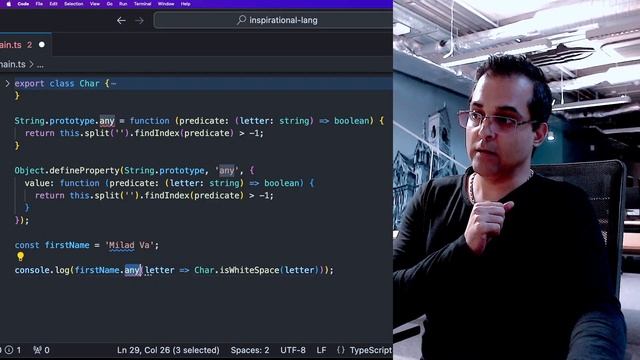The image size is (640, 360).
Task: Expand the folded export class Char block
Action: coord(7,84)
